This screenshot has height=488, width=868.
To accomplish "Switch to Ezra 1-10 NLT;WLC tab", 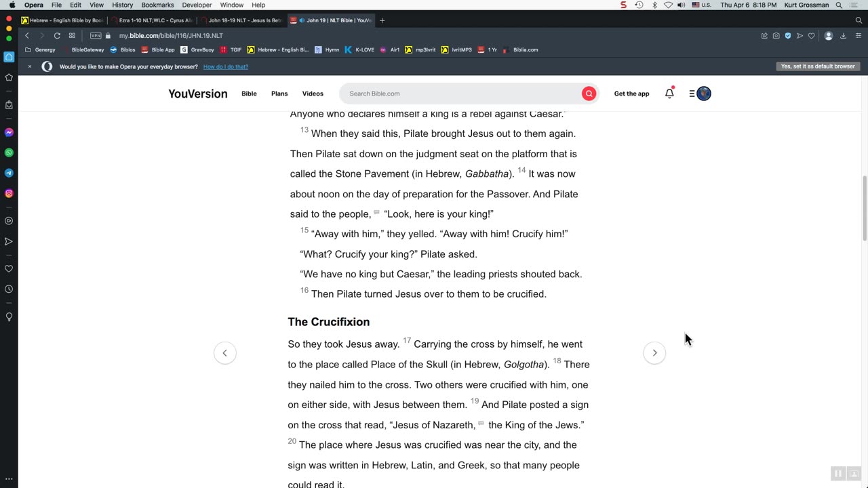I will [x=152, y=20].
